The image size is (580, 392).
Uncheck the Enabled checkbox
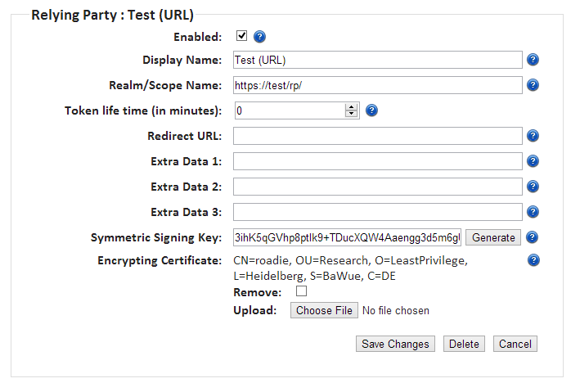(241, 36)
